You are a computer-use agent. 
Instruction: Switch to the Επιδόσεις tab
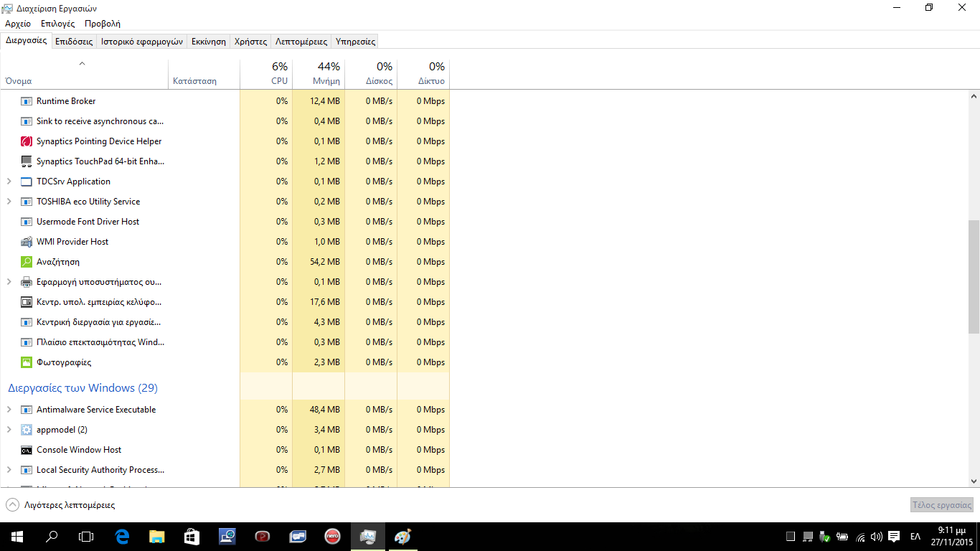[74, 42]
